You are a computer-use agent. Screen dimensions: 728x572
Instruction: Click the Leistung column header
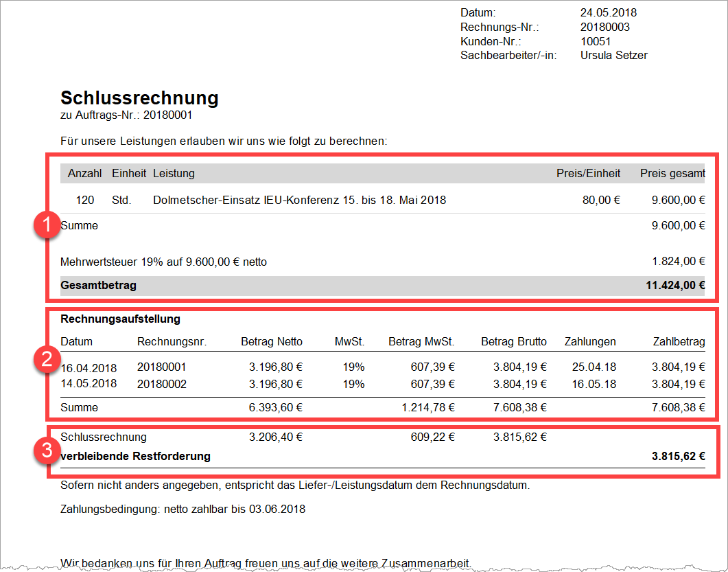[174, 174]
